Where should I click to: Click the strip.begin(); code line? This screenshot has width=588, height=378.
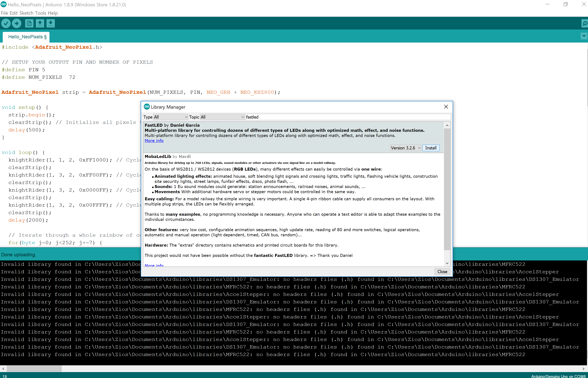[32, 115]
